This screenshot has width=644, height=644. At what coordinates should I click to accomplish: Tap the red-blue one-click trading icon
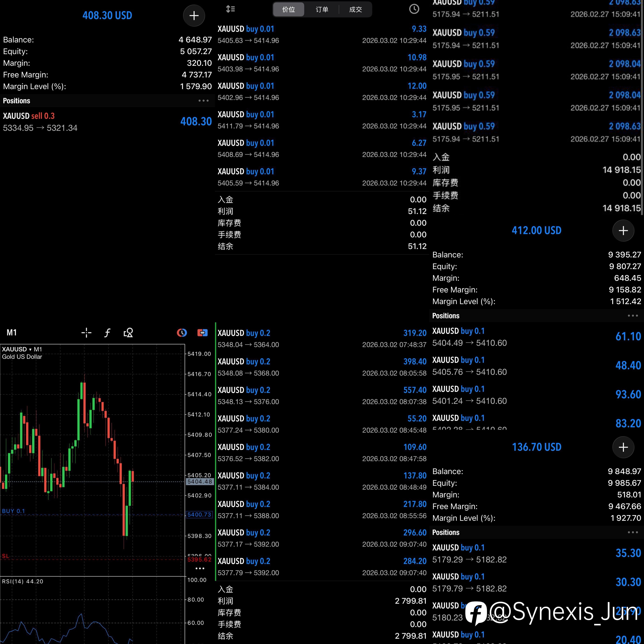[x=202, y=333]
